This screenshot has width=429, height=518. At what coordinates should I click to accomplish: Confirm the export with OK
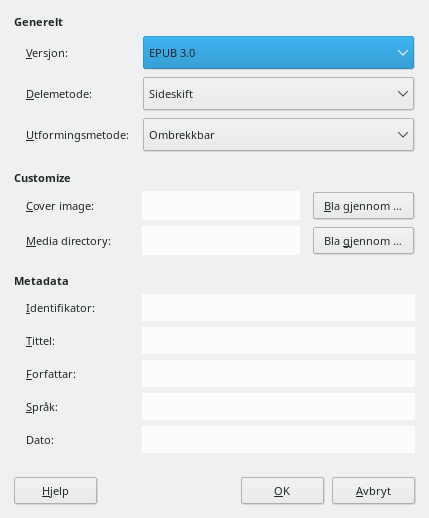click(x=282, y=491)
